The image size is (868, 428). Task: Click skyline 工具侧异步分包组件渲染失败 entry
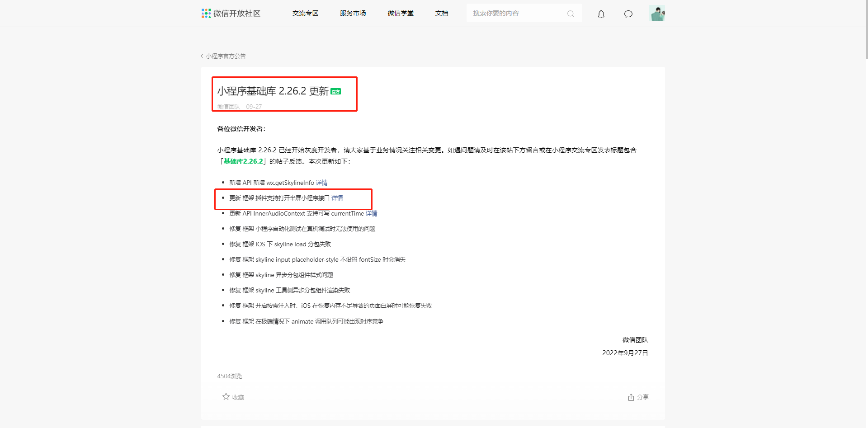point(290,290)
